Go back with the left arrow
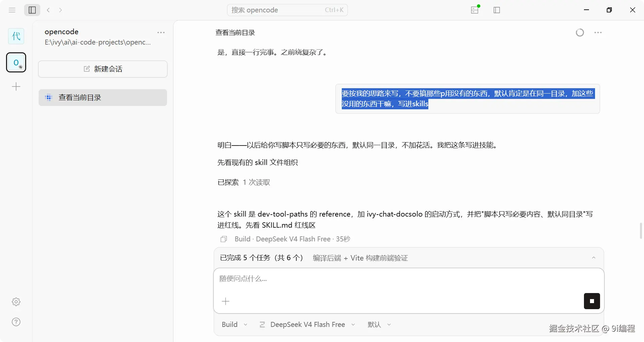The image size is (644, 342). [x=48, y=10]
